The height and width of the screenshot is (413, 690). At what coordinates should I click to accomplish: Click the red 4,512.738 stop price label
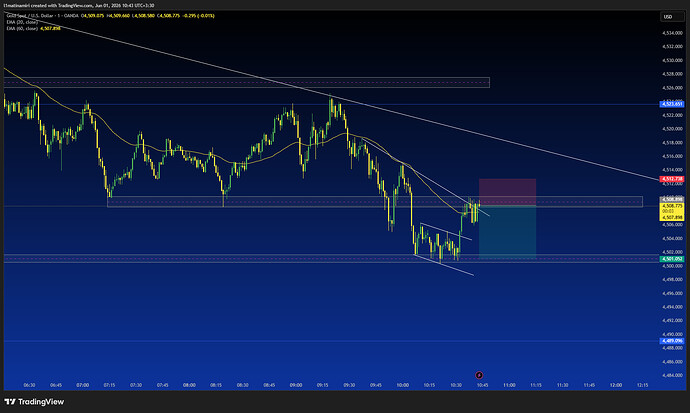[x=672, y=179]
